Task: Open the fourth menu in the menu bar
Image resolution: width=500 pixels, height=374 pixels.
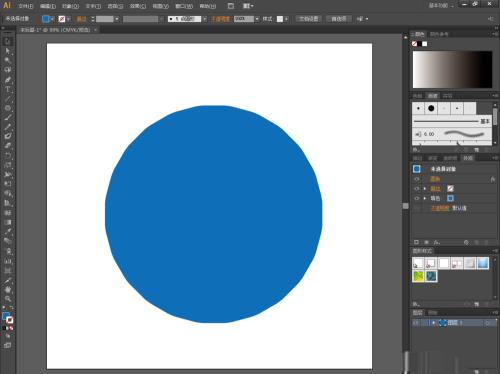Action: (93, 6)
